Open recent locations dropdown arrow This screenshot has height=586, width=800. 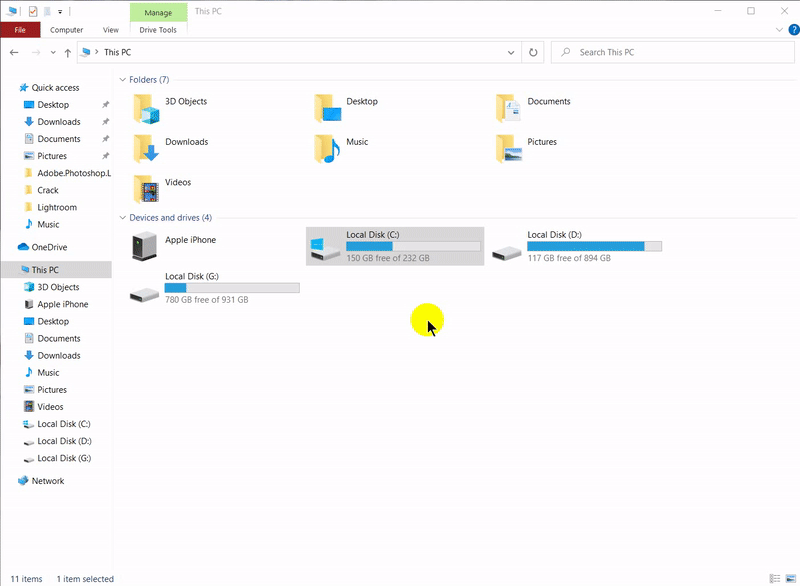click(x=53, y=53)
